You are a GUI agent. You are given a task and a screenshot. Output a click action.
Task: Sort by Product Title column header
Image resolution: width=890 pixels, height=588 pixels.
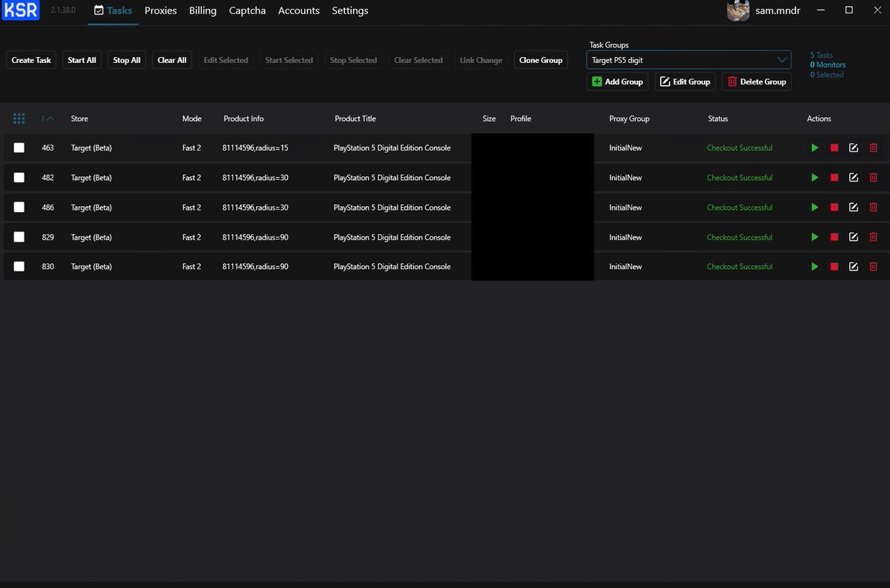pos(355,119)
